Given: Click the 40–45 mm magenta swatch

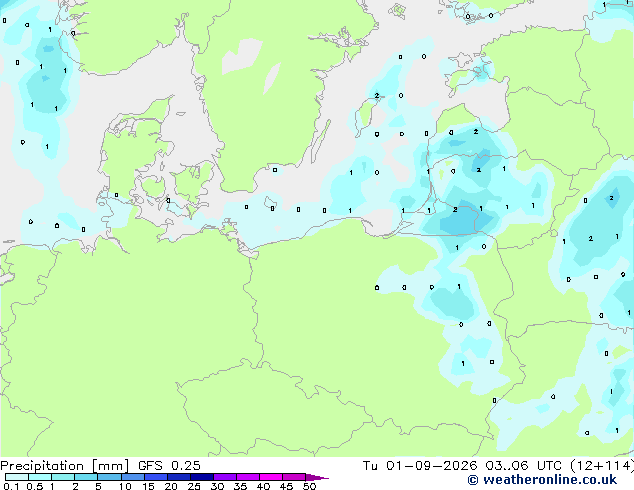Looking at the screenshot, I should coord(271,477).
